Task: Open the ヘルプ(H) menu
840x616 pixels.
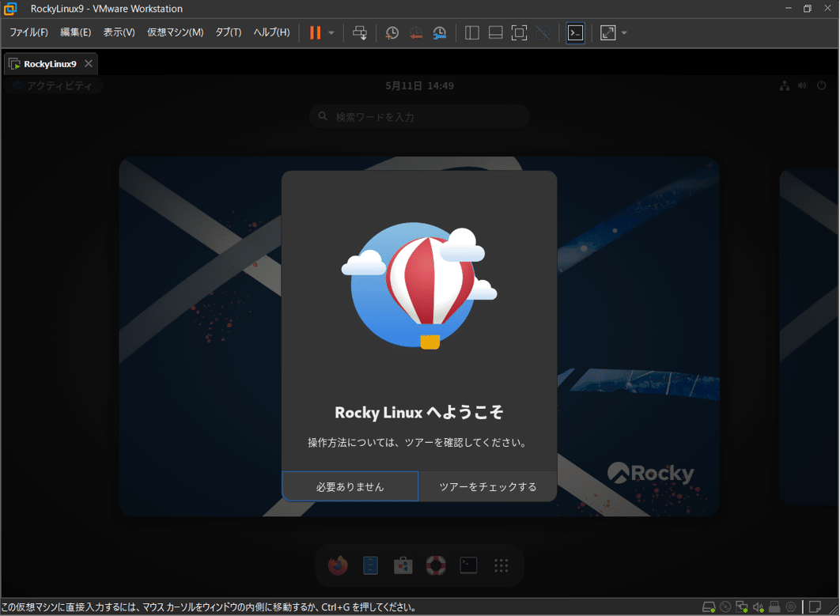Action: coord(271,32)
